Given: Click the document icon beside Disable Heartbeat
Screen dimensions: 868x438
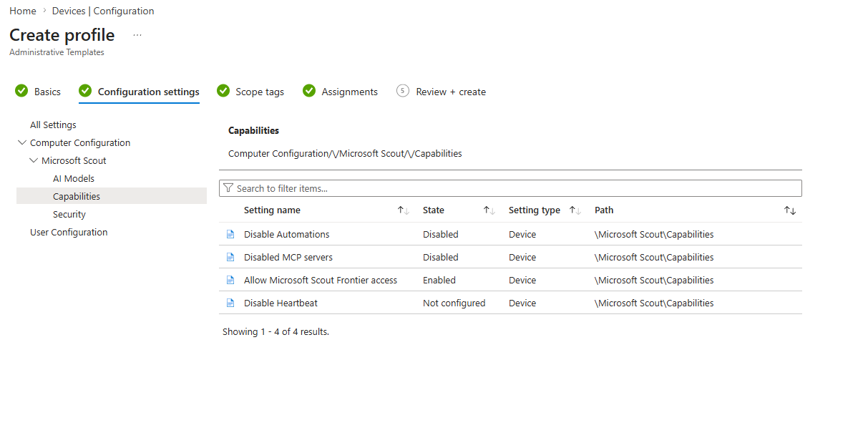Looking at the screenshot, I should (x=230, y=303).
